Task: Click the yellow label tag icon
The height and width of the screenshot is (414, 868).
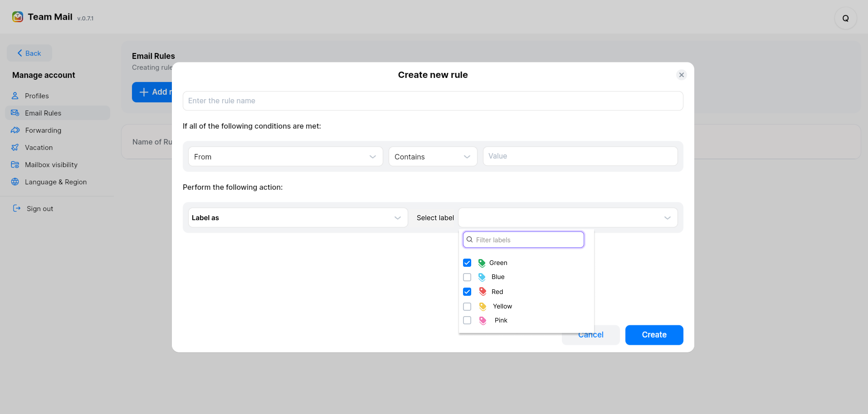Action: tap(483, 306)
